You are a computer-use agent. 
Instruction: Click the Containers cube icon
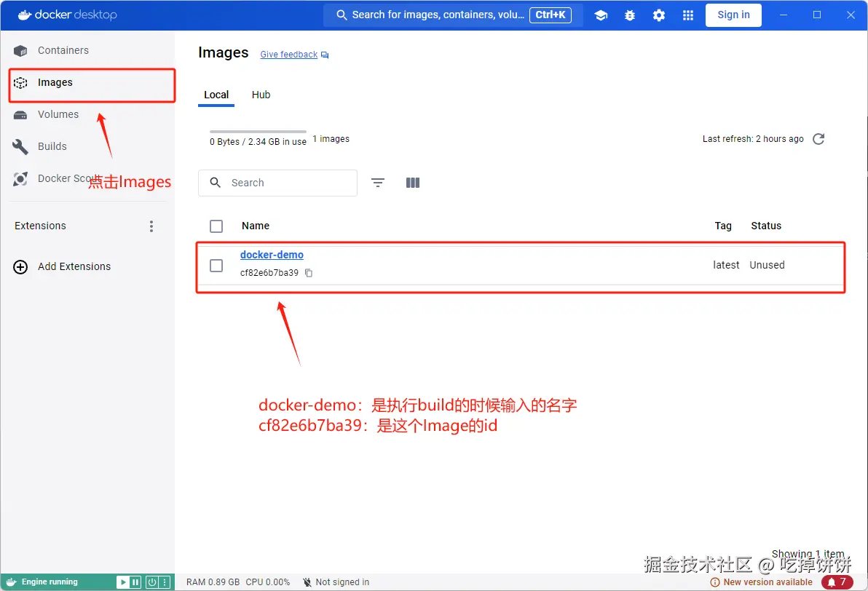tap(20, 51)
